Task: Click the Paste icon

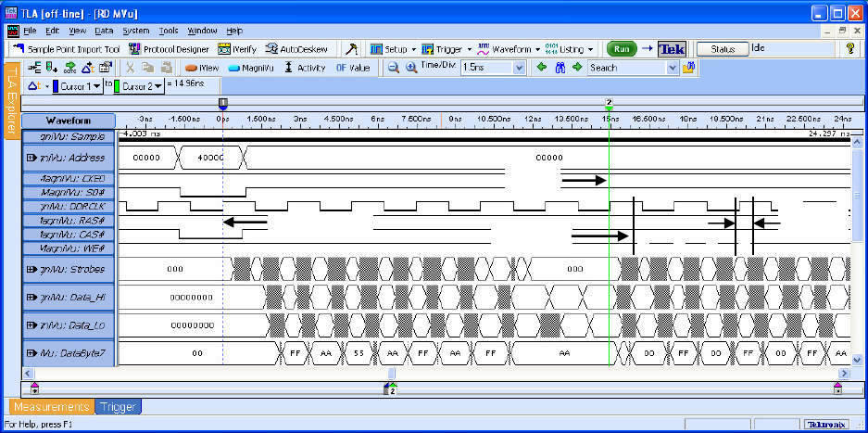Action: point(166,68)
